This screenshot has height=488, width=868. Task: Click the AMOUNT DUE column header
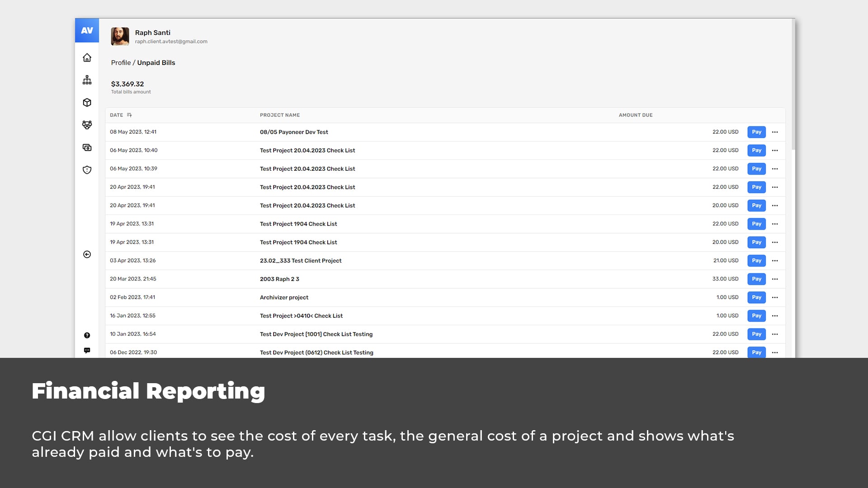[x=636, y=115]
